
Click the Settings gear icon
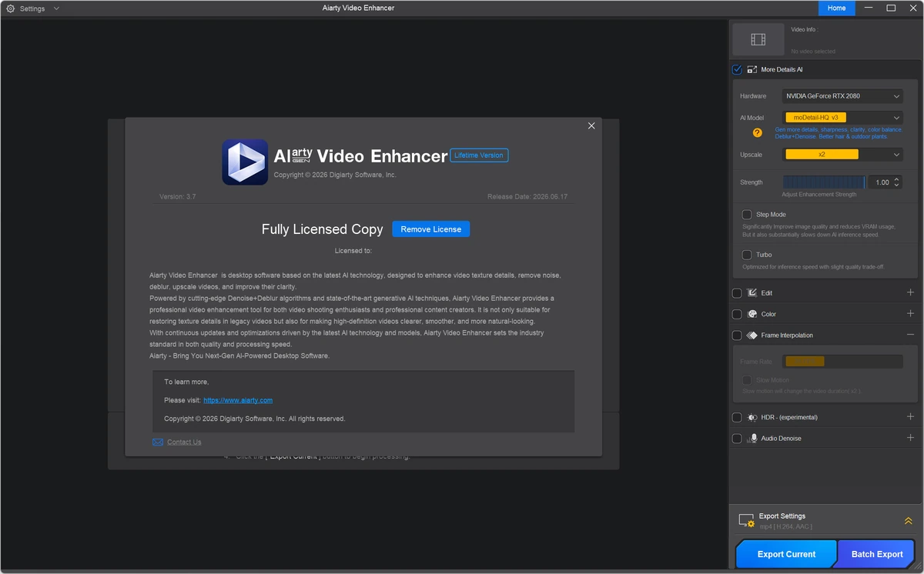pyautogui.click(x=11, y=8)
